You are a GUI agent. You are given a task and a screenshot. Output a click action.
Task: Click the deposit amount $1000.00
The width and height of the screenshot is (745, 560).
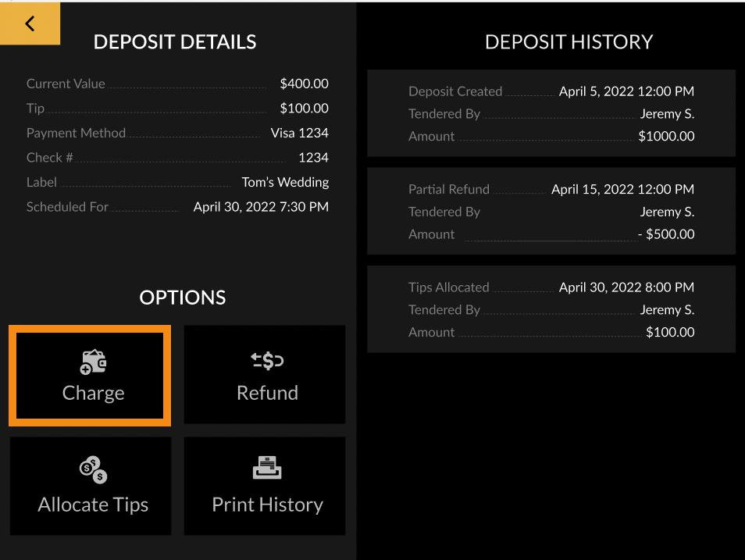coord(666,137)
